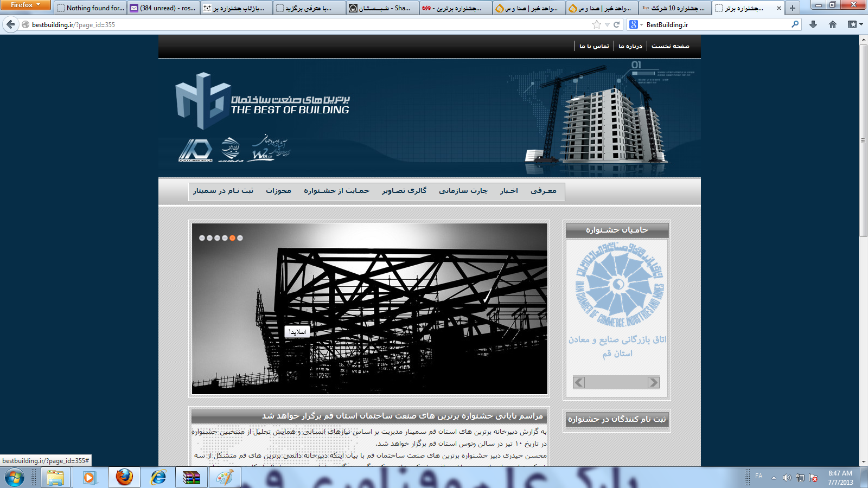The image size is (868, 488).
Task: Open the 'گالری تصاویر' navigation menu item
Action: coord(404,191)
